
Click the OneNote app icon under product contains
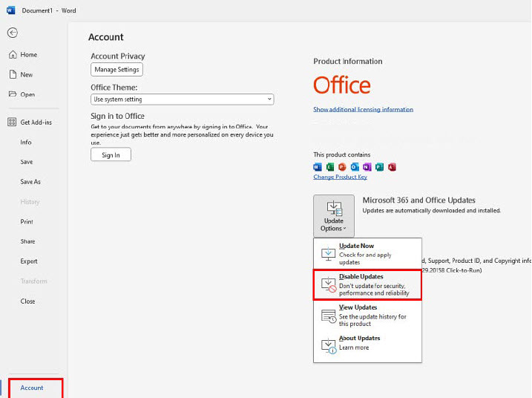367,167
